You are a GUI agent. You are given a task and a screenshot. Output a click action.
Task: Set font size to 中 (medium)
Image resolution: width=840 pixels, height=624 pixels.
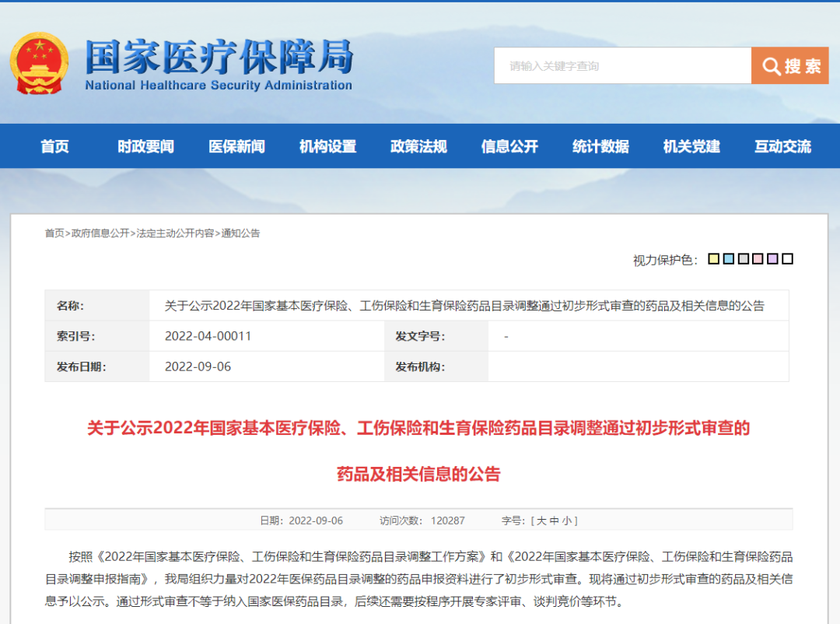click(554, 521)
